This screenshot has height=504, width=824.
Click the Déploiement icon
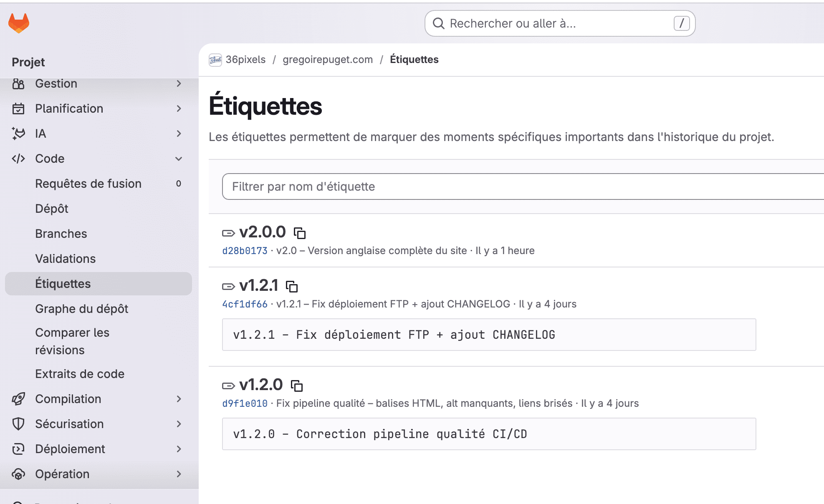coord(18,449)
